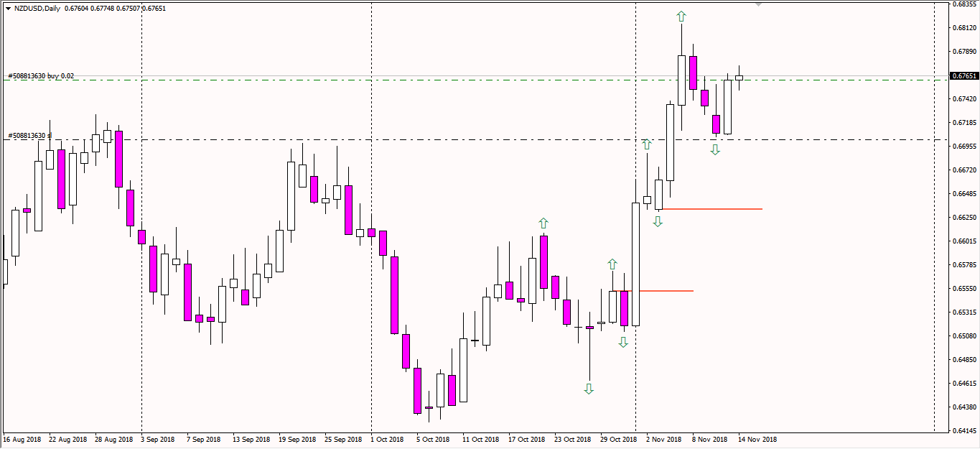Select the down arrow beneath the lower red line's start
The width and height of the screenshot is (980, 449).
(x=623, y=343)
